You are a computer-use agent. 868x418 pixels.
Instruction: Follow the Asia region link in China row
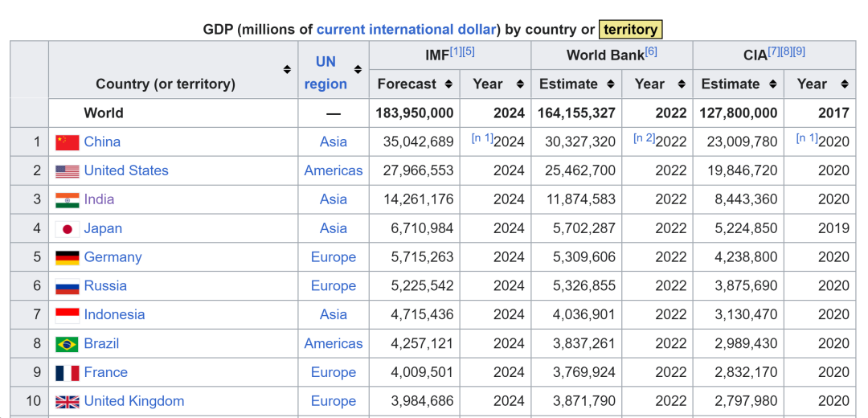click(x=334, y=141)
